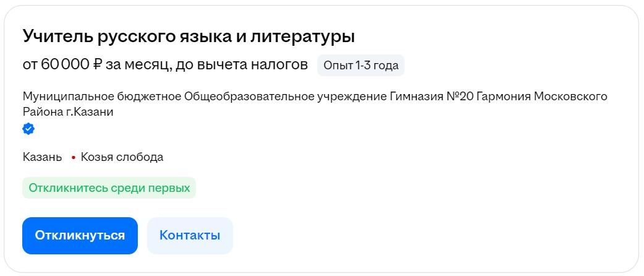Click the за месяц salary period text
Screen dimensions: 644x276
(x=138, y=65)
